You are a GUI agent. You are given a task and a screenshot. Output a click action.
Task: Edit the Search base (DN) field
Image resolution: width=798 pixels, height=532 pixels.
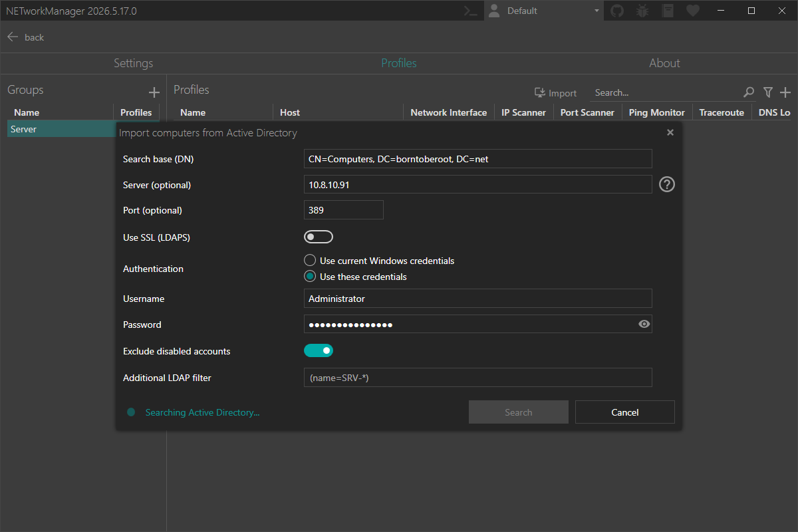(x=478, y=158)
